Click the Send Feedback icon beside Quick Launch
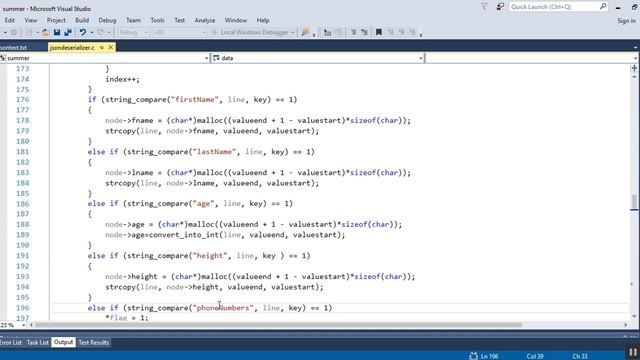The image size is (640, 360). [x=500, y=7]
